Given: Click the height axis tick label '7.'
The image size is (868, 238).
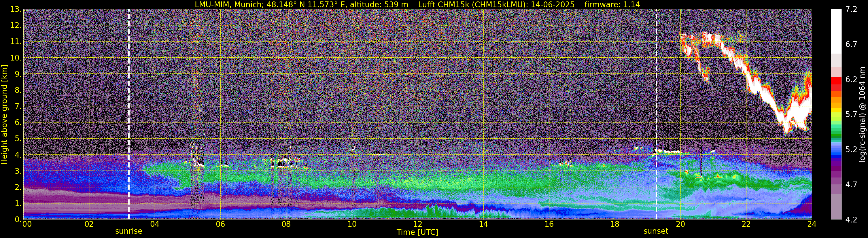Looking at the screenshot, I should point(18,107).
